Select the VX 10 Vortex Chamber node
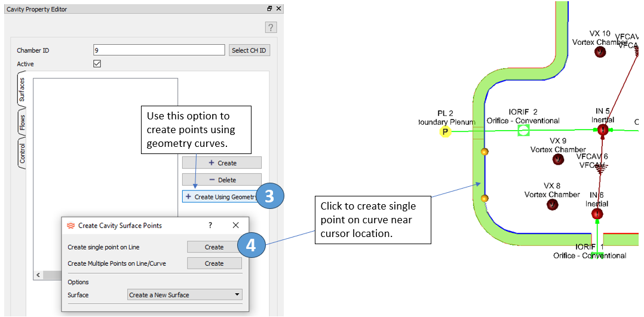 point(600,52)
